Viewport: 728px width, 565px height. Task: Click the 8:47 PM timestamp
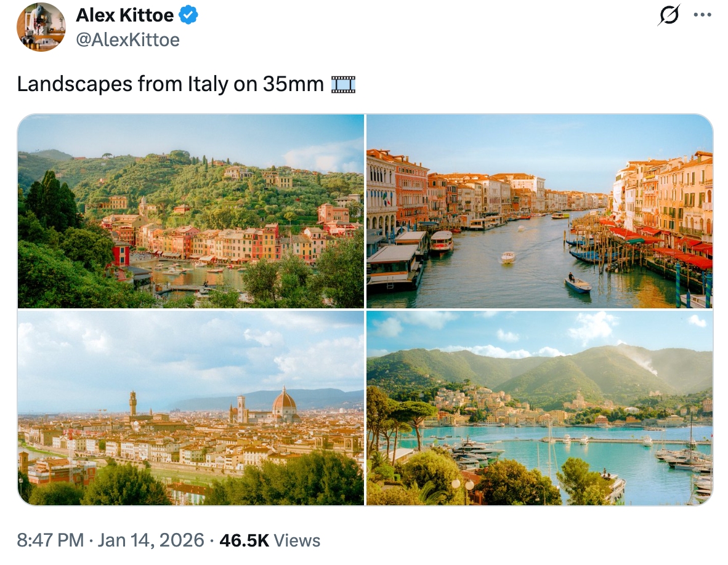[x=50, y=540]
